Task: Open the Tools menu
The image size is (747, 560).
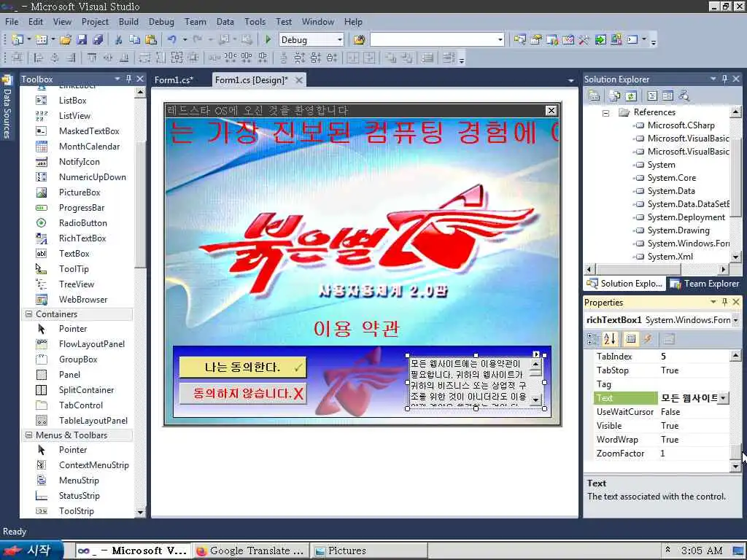Action: pyautogui.click(x=255, y=21)
